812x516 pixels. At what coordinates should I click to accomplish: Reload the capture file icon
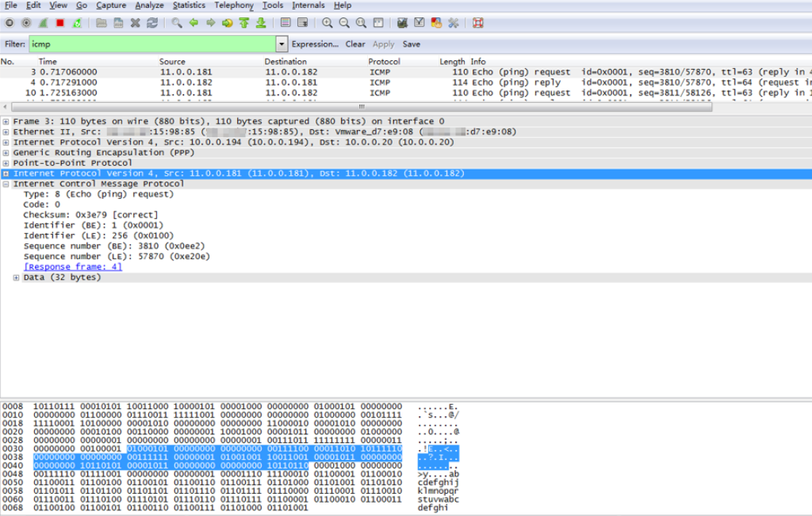click(152, 23)
